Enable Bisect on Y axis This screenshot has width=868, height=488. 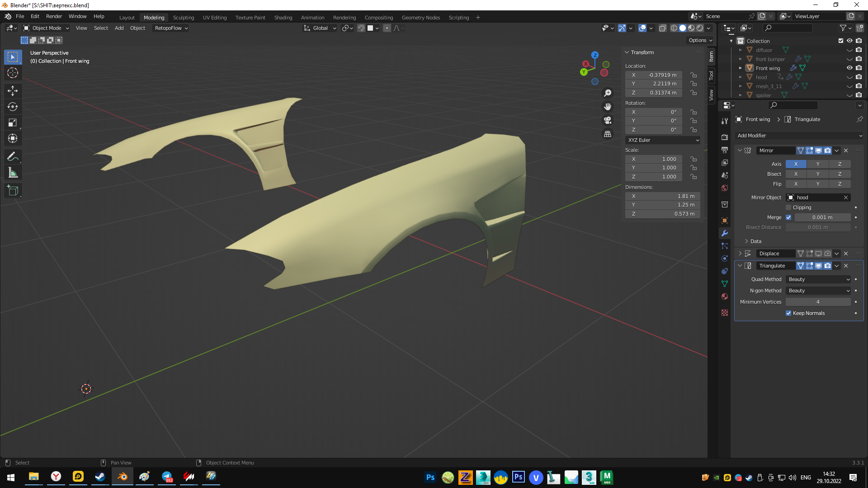pyautogui.click(x=817, y=174)
